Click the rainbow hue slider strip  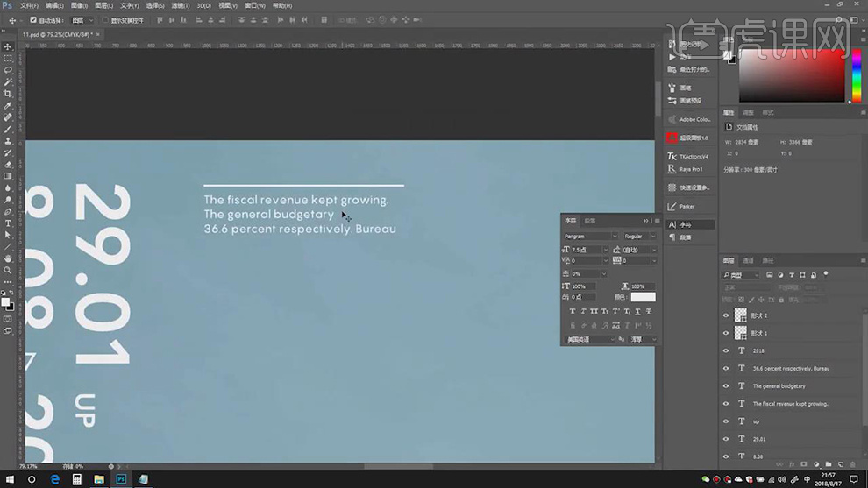[x=857, y=75]
